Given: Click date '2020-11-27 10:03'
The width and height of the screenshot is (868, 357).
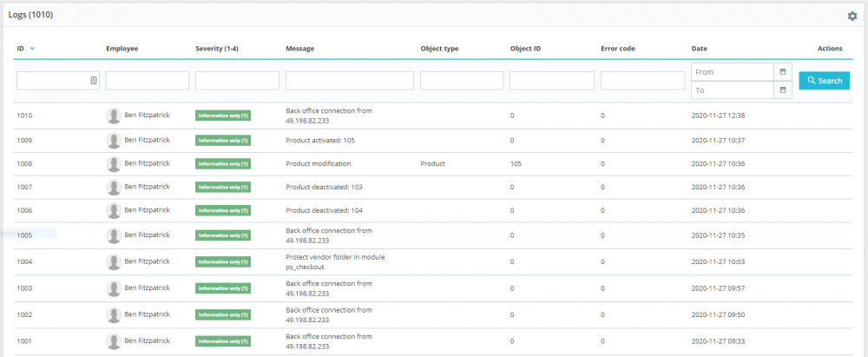Looking at the screenshot, I should (718, 261).
